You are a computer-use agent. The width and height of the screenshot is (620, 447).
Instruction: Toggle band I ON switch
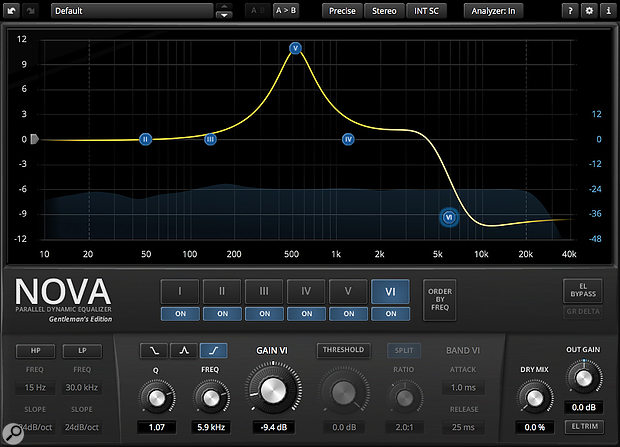click(180, 314)
